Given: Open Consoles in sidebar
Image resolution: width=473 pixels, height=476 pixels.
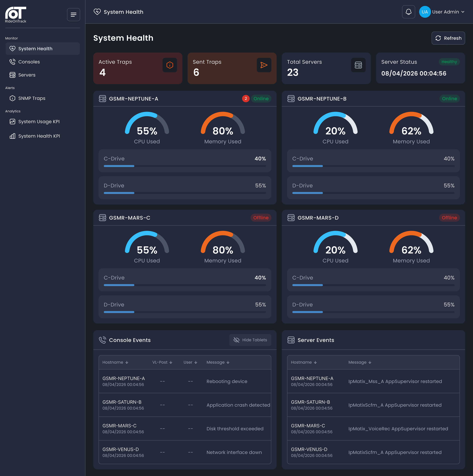Looking at the screenshot, I should tap(43, 62).
